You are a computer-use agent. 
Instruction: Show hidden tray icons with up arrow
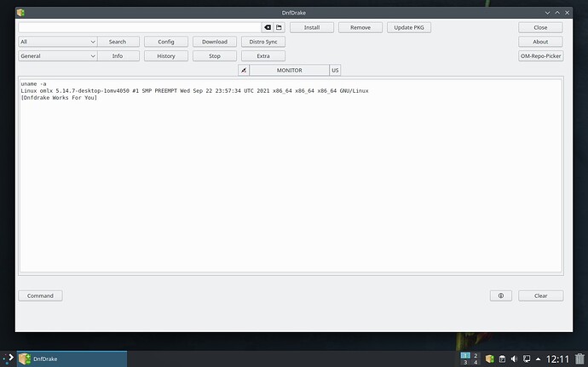pos(538,358)
